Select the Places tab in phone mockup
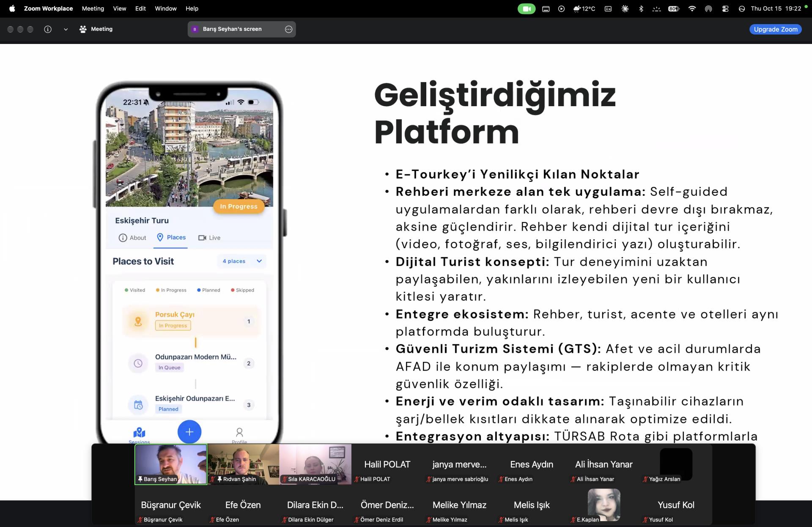This screenshot has width=812, height=527. point(171,237)
